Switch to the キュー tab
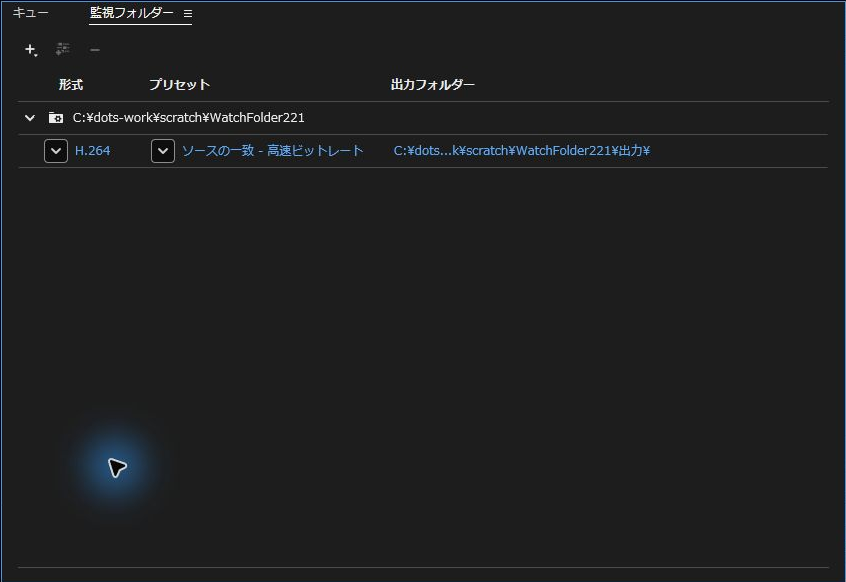846x582 pixels. [x=31, y=12]
